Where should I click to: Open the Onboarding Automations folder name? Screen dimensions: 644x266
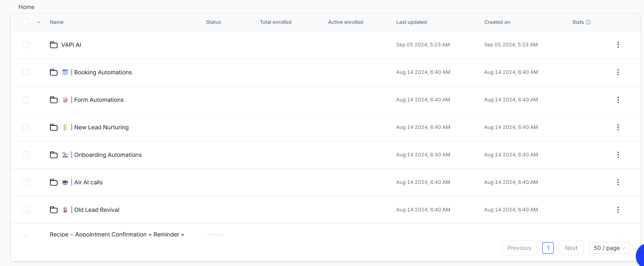(x=108, y=155)
